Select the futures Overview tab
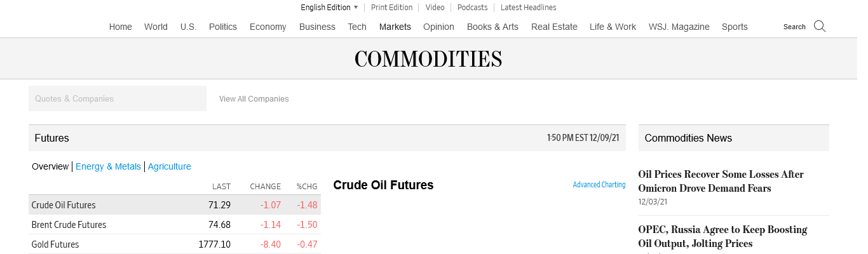The height and width of the screenshot is (254, 868). click(50, 166)
